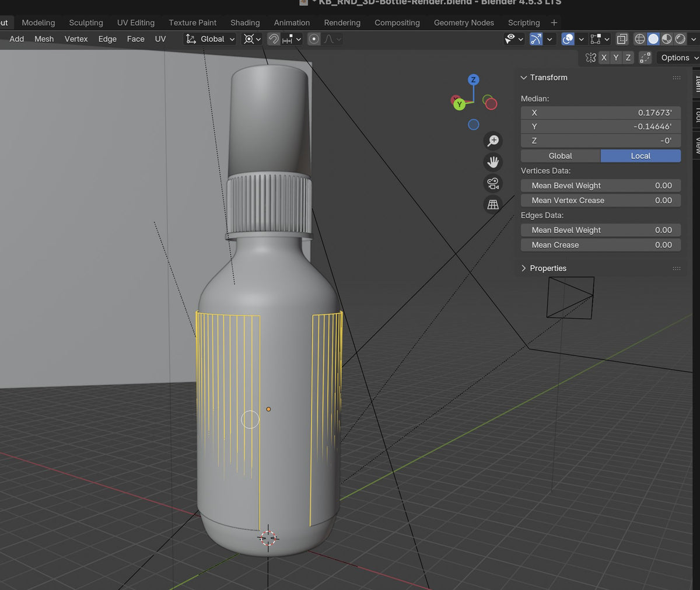Open the pivot point dropdown
Screen dimensions: 700x590
253,39
